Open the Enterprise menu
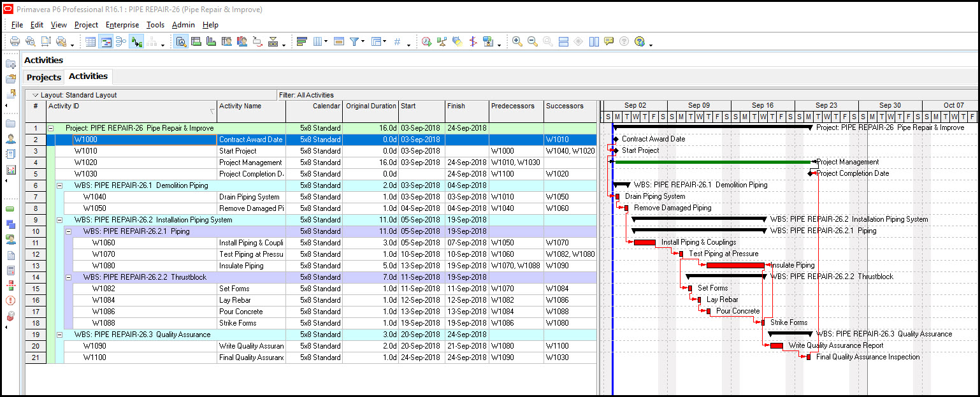The height and width of the screenshot is (397, 980). pyautogui.click(x=122, y=25)
